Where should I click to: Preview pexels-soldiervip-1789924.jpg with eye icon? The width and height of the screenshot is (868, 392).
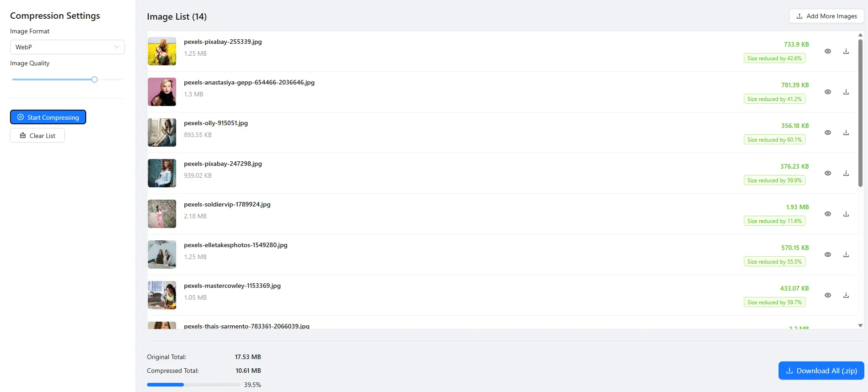pos(827,214)
